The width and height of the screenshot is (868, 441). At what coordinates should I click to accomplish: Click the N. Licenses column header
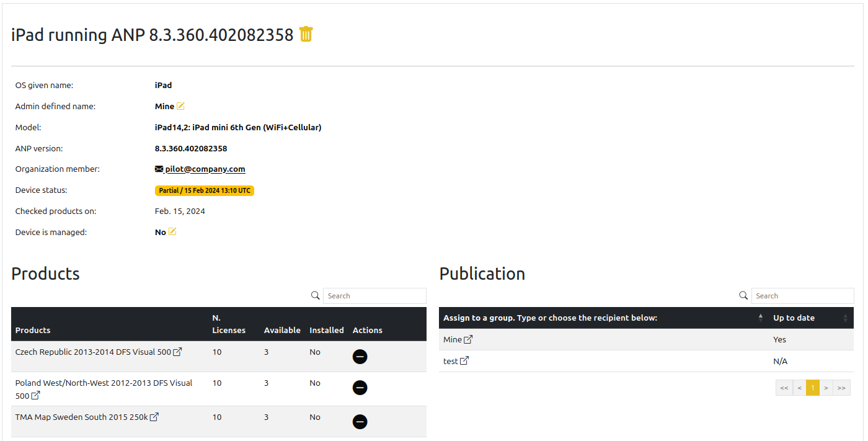coord(229,324)
